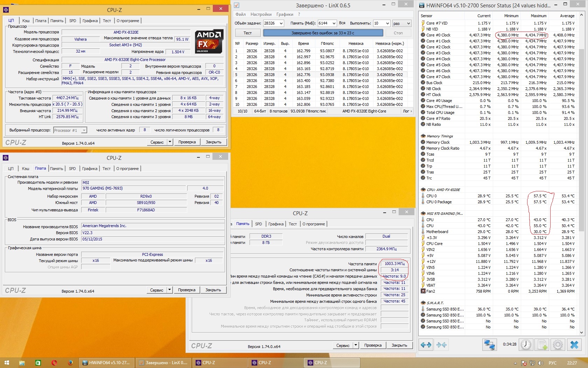Viewport: 588px width, 368px height.
Task: Click the LinX completed progress bar
Action: click(323, 33)
